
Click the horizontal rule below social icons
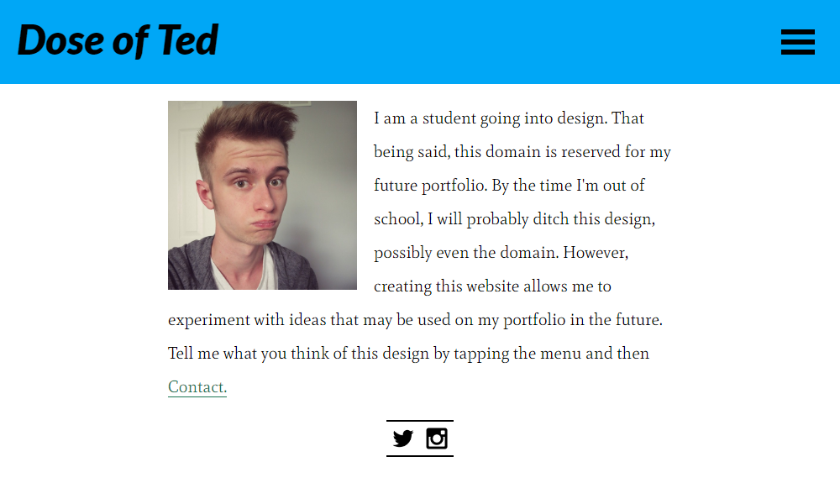pos(419,456)
